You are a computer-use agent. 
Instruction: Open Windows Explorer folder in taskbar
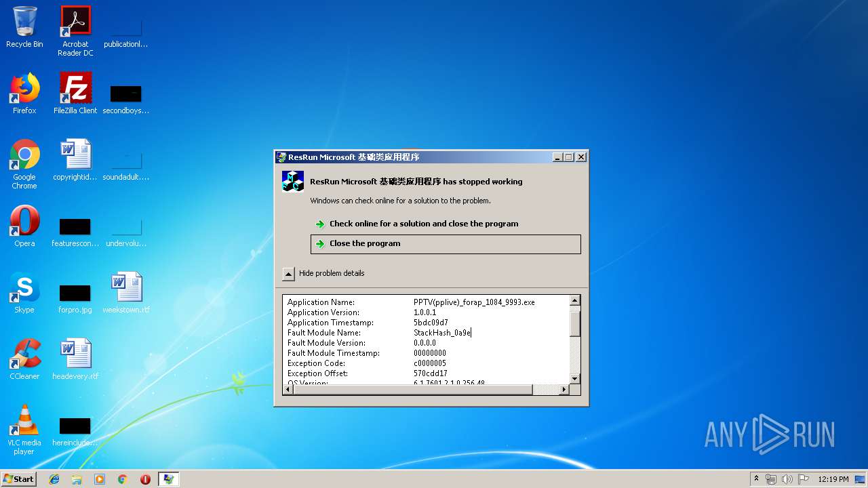tap(77, 479)
